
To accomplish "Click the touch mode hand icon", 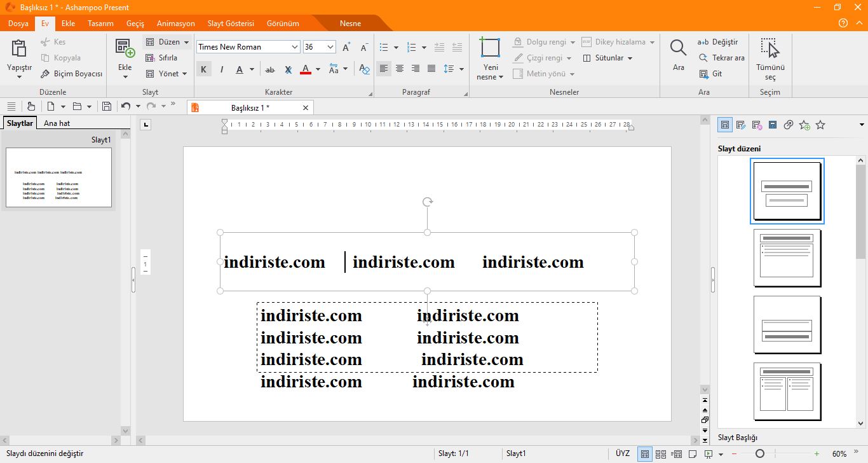I will click(x=31, y=106).
